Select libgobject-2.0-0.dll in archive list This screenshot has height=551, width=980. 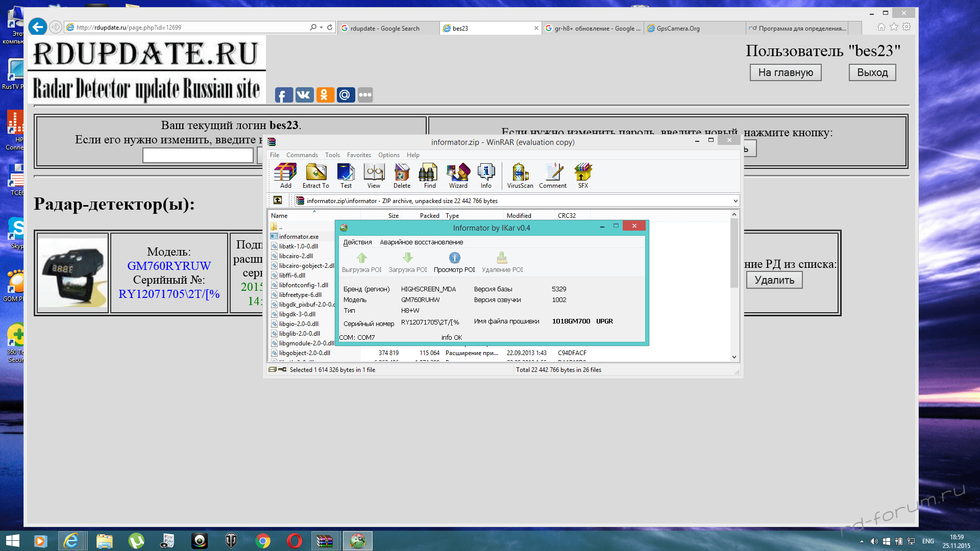click(x=305, y=353)
